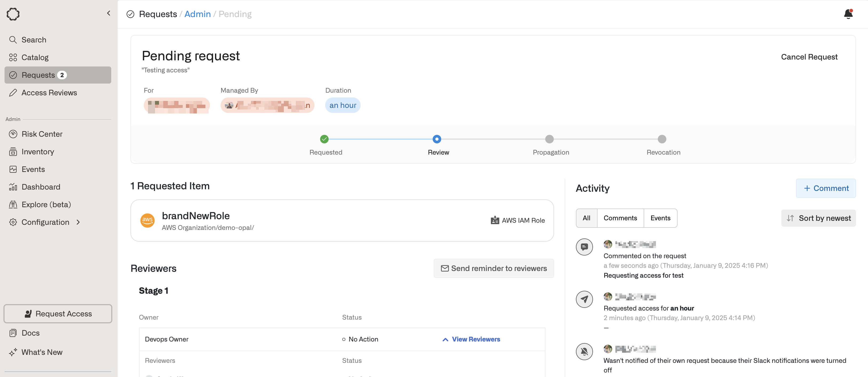Click the Opal logo icon
This screenshot has height=377, width=868.
click(x=13, y=14)
